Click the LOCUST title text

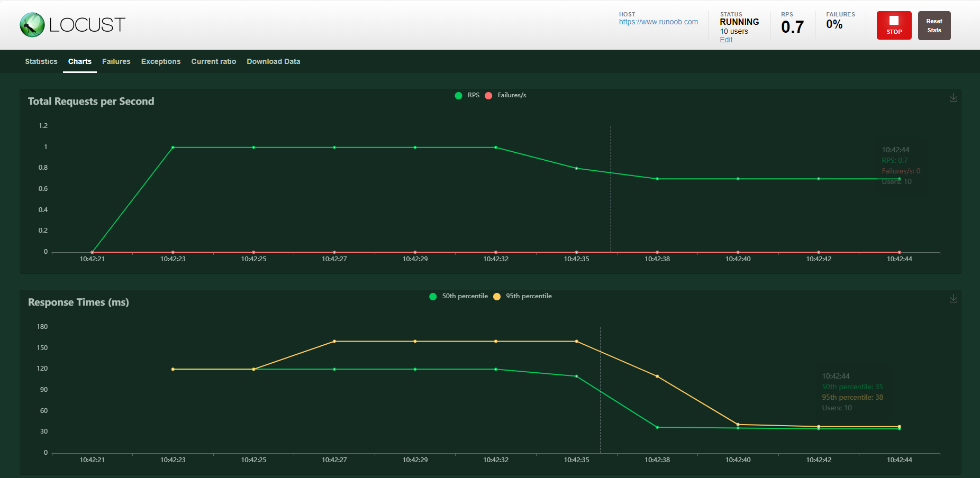click(x=87, y=25)
